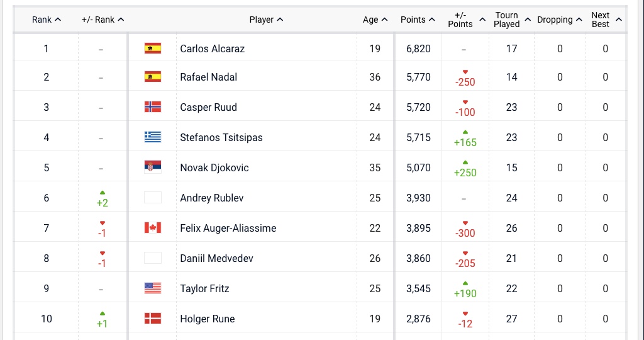Click Greece flag beside Stefanos Tsitsipas
This screenshot has height=340, width=644.
153,137
